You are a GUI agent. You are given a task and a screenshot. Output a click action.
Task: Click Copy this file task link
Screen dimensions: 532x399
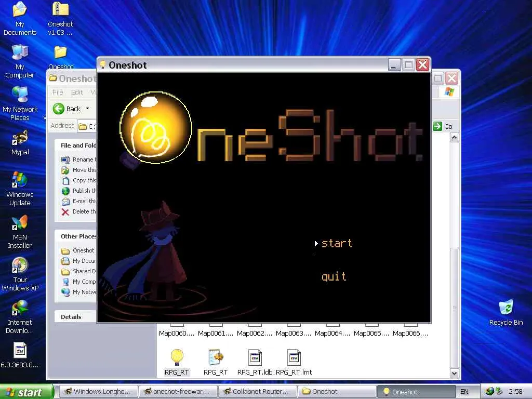(x=79, y=180)
